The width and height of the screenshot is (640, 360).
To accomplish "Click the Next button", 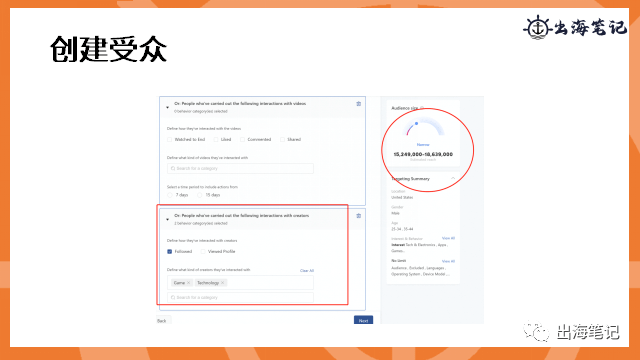I will (363, 320).
